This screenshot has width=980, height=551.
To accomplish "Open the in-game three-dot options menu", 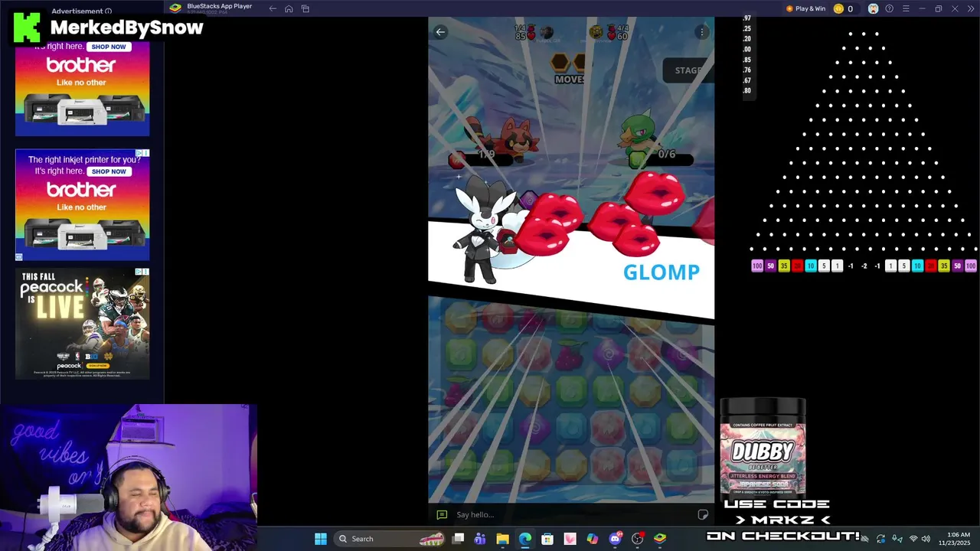I will pyautogui.click(x=701, y=31).
